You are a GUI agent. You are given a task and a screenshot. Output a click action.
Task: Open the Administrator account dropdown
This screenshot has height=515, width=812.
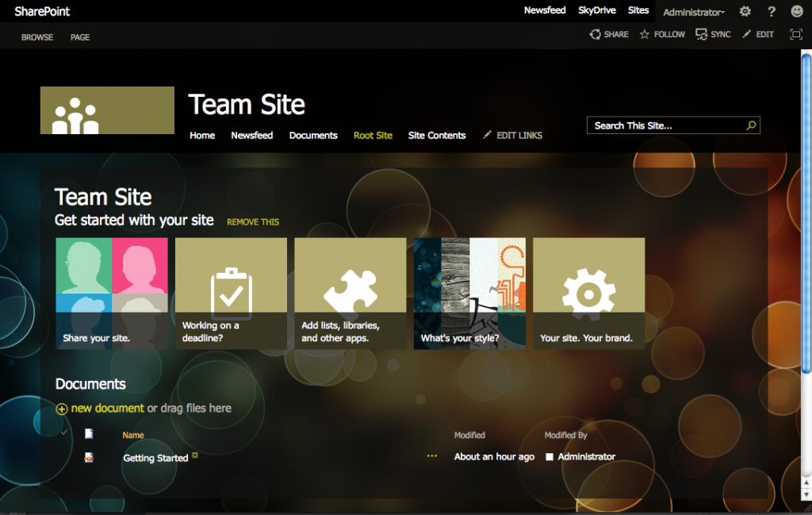click(694, 12)
